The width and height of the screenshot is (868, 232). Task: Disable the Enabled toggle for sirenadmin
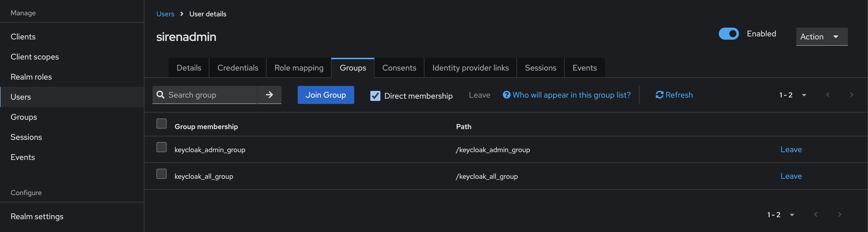click(x=729, y=34)
